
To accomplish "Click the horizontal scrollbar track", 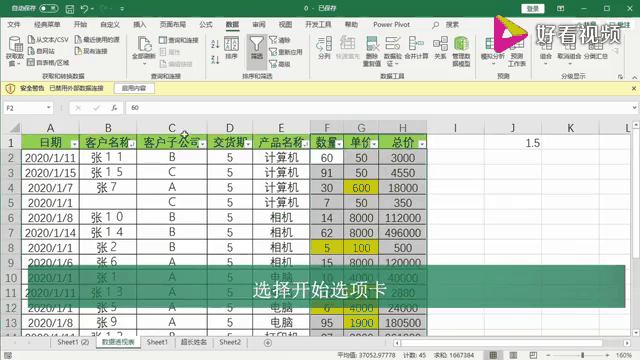I will pyautogui.click(x=512, y=343).
